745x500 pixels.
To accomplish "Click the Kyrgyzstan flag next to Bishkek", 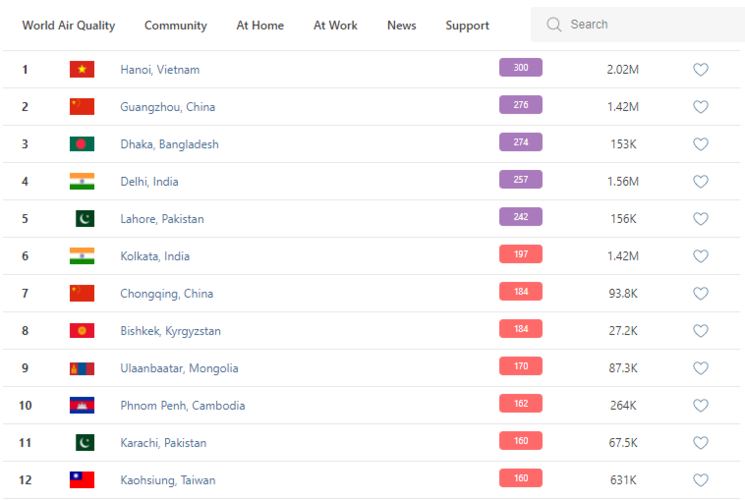I will coord(82,331).
